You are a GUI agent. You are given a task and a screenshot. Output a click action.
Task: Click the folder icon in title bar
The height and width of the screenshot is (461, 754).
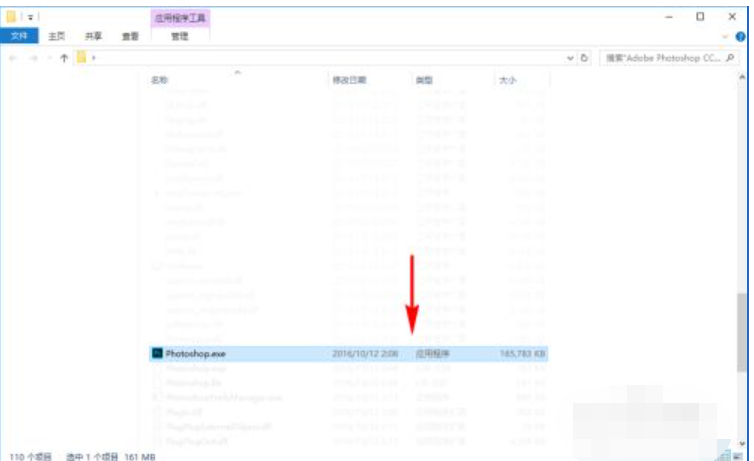(x=12, y=16)
